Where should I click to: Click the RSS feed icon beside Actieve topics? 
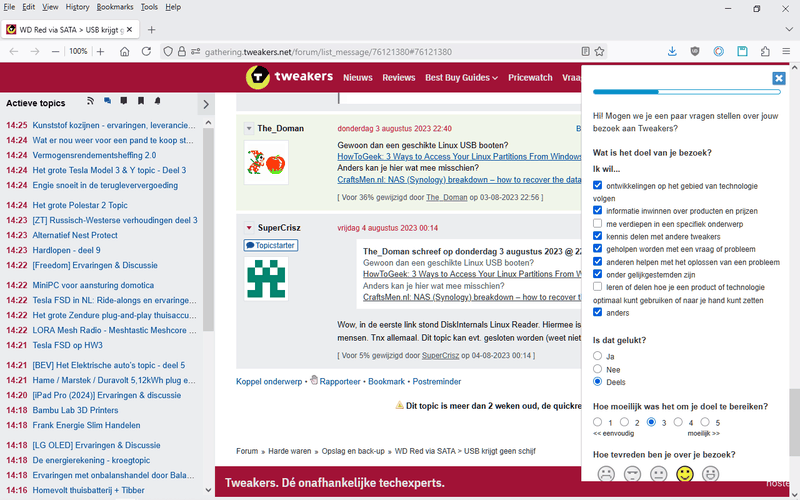click(x=90, y=101)
